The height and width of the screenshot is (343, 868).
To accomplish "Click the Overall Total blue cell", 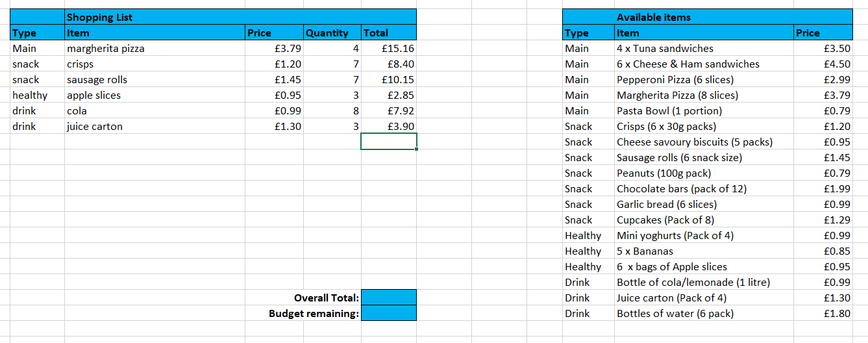I will point(388,298).
